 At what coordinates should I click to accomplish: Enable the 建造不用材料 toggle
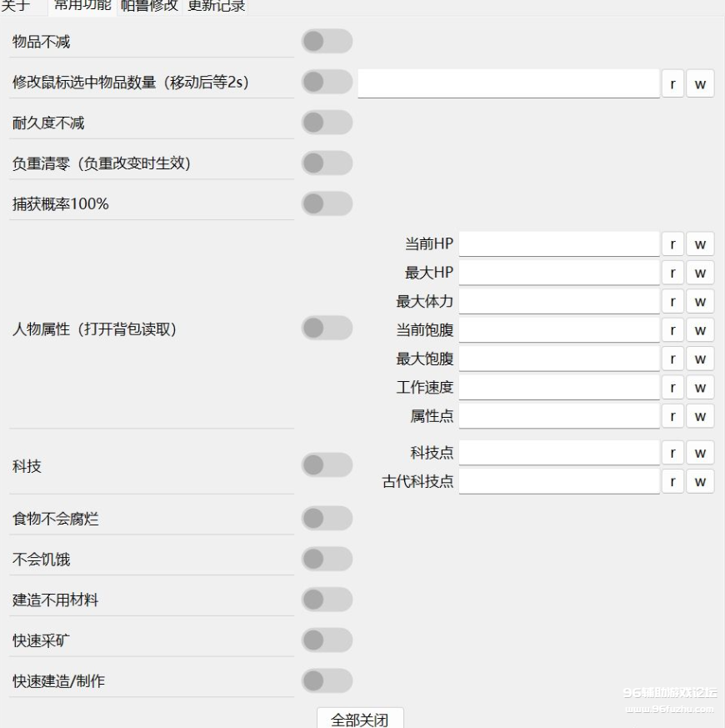327,600
